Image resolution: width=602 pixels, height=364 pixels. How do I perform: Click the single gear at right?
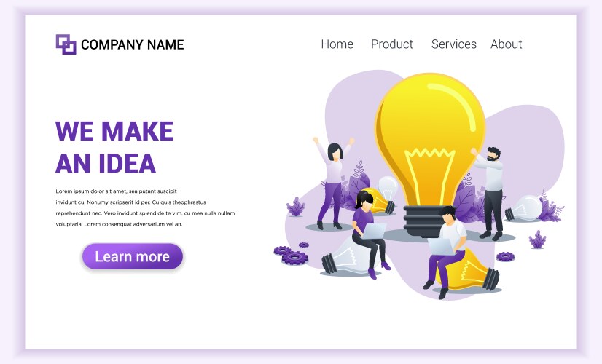point(505,256)
